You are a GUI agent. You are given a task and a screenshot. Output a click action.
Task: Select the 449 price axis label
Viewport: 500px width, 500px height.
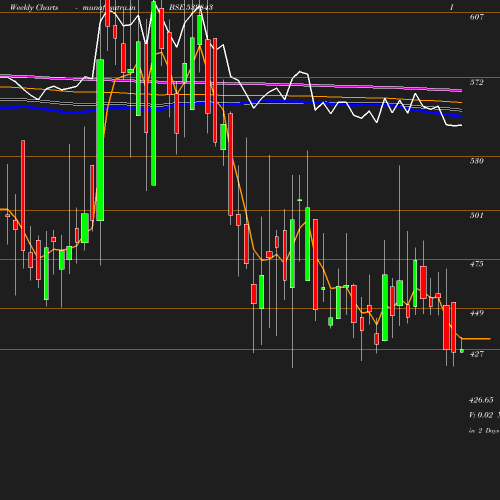pos(476,313)
